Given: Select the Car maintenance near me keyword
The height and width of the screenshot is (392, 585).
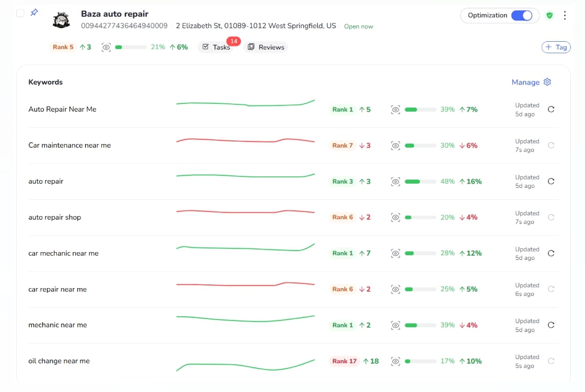Looking at the screenshot, I should [69, 146].
